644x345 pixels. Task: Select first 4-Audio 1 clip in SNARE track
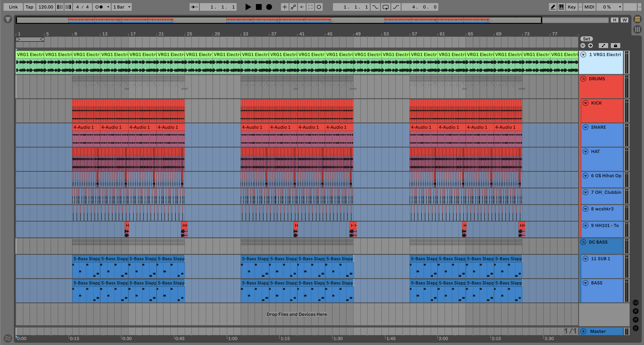pyautogui.click(x=86, y=135)
